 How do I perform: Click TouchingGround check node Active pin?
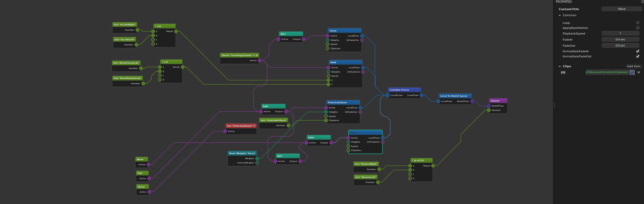260,60
